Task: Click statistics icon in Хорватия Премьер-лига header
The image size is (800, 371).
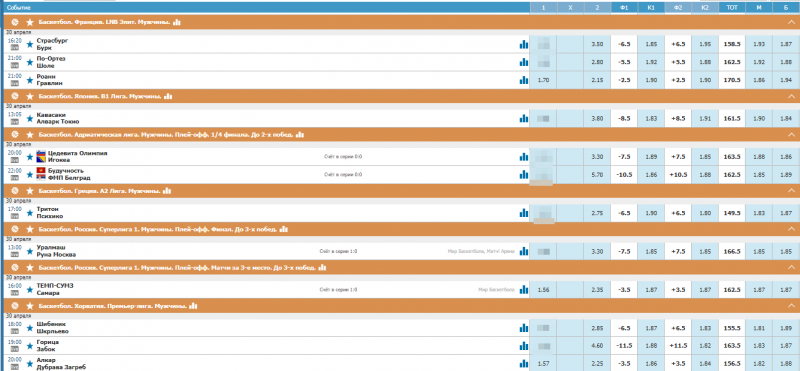Action: (193, 306)
